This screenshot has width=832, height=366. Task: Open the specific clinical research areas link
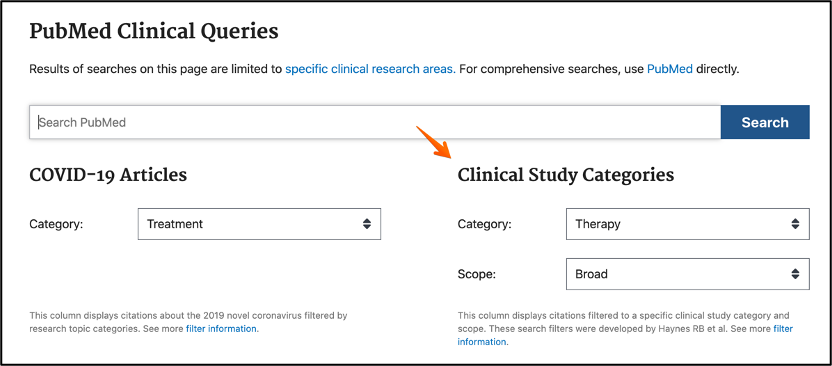point(370,69)
